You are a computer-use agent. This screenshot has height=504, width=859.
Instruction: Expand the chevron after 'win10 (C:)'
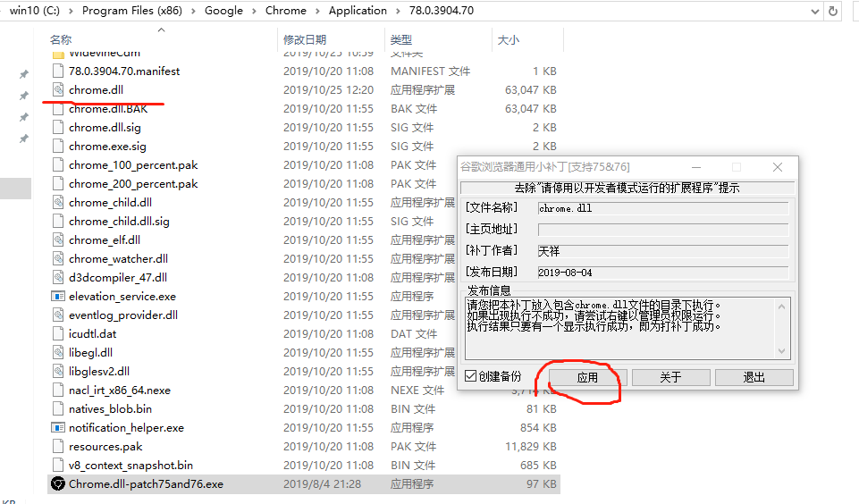(71, 11)
